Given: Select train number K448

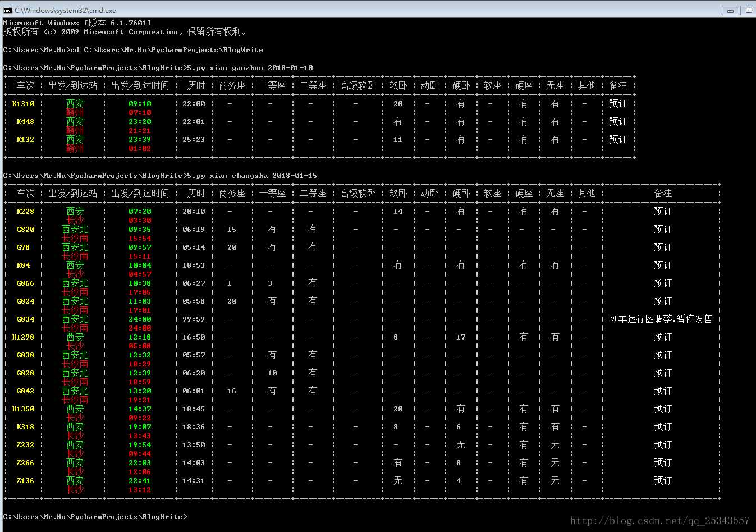Looking at the screenshot, I should (x=25, y=122).
